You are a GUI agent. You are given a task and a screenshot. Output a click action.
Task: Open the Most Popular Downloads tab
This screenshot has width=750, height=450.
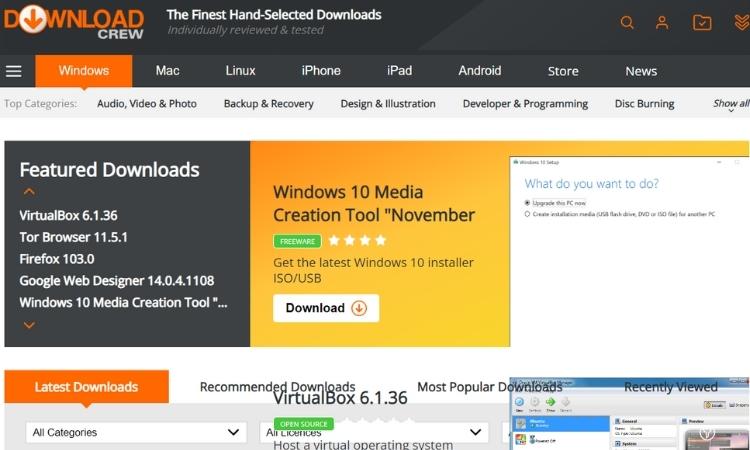(x=490, y=386)
